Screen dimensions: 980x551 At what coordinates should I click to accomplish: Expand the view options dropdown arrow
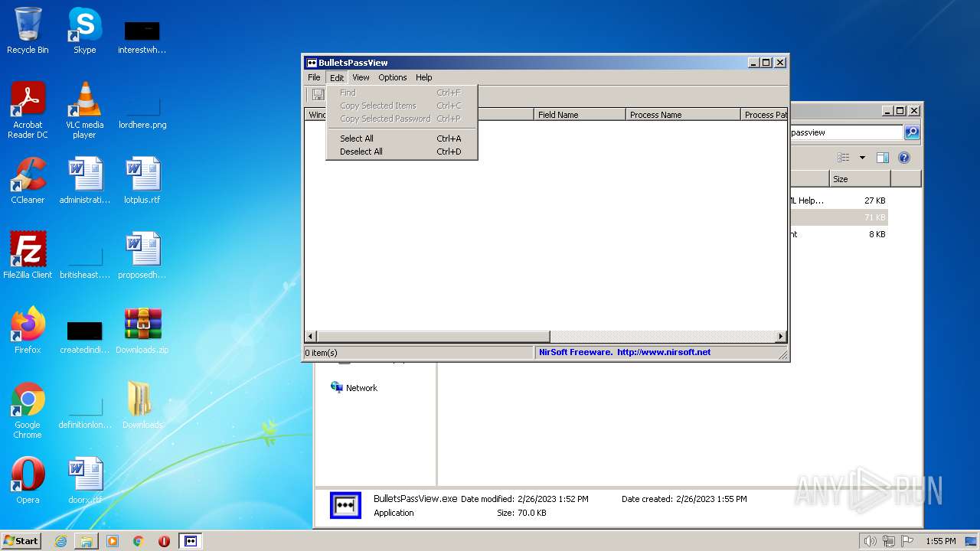(x=862, y=158)
